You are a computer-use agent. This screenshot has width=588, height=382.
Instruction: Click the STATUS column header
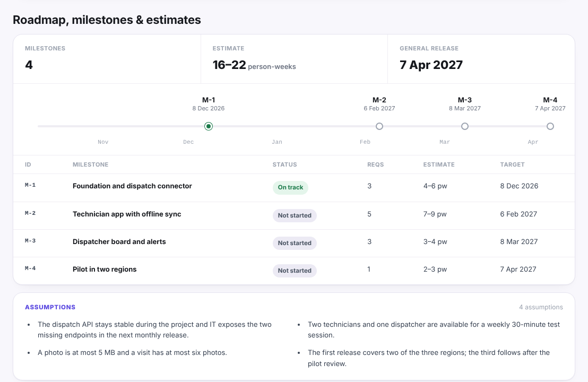coord(284,164)
